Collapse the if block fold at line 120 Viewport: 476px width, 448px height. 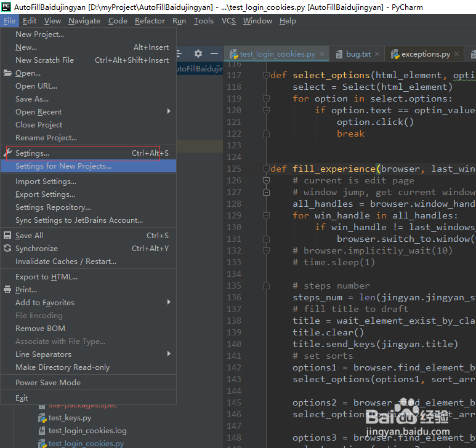266,110
